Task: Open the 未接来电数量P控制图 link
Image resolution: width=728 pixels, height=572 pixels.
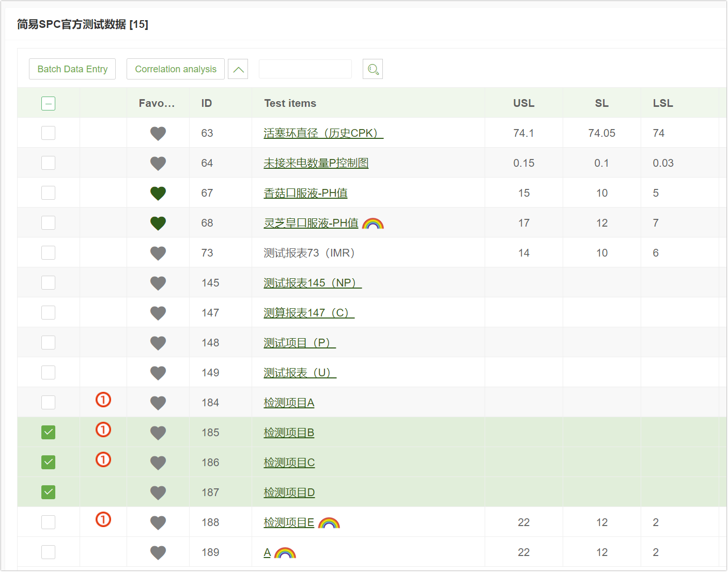Action: click(316, 163)
